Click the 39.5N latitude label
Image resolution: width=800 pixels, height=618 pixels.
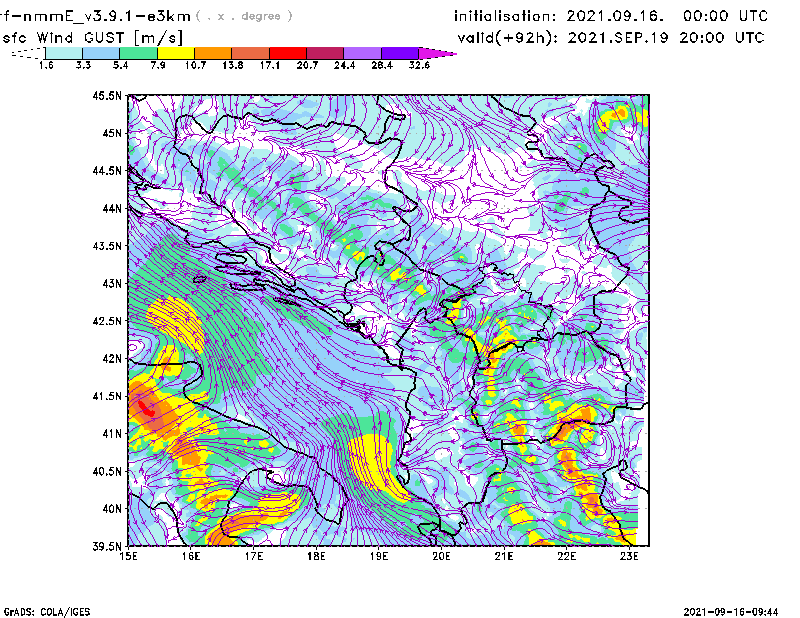107,547
